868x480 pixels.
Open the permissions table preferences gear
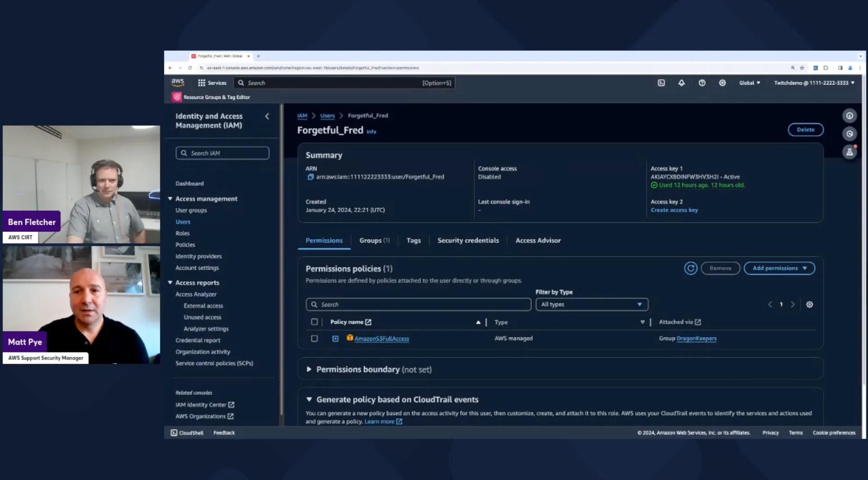click(809, 305)
